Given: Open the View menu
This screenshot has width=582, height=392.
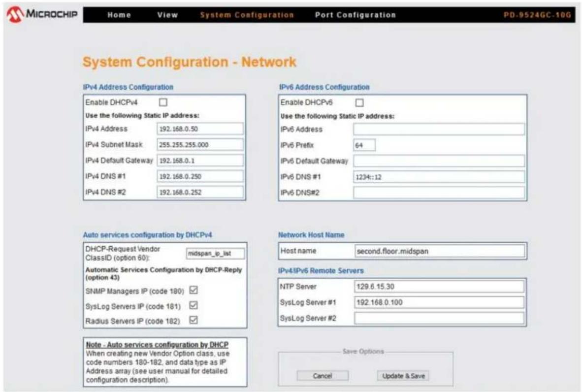Looking at the screenshot, I should pos(167,15).
